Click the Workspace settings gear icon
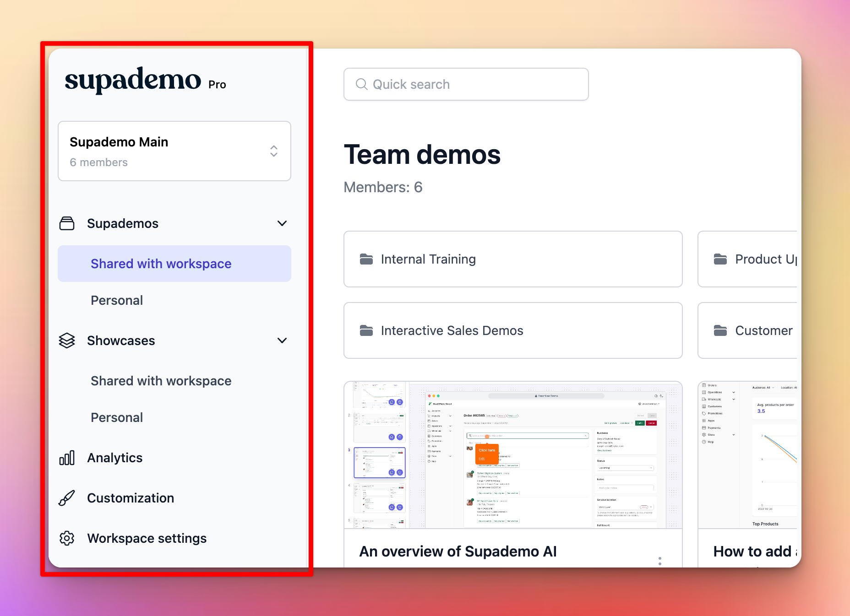This screenshot has height=616, width=850. pyautogui.click(x=67, y=538)
